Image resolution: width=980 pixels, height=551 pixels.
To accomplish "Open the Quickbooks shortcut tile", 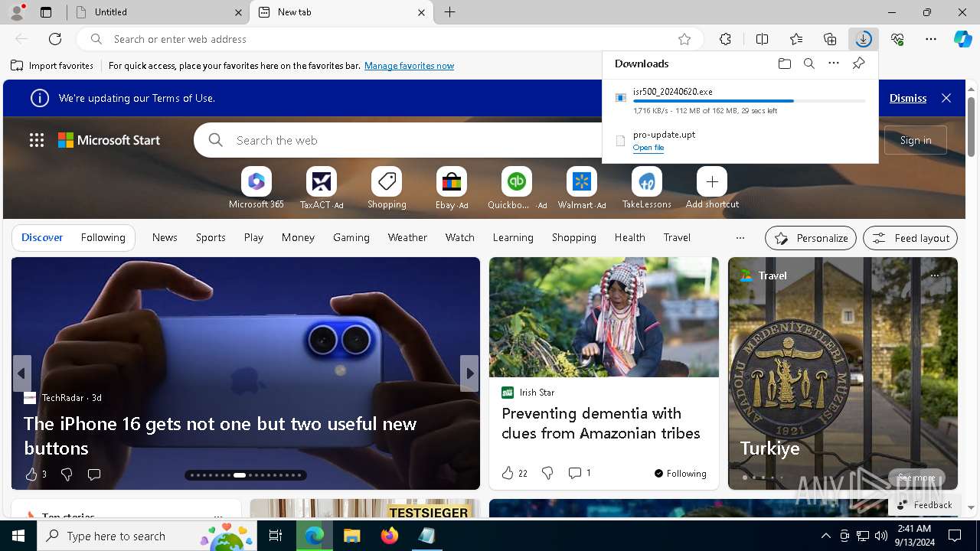I will 517,187.
